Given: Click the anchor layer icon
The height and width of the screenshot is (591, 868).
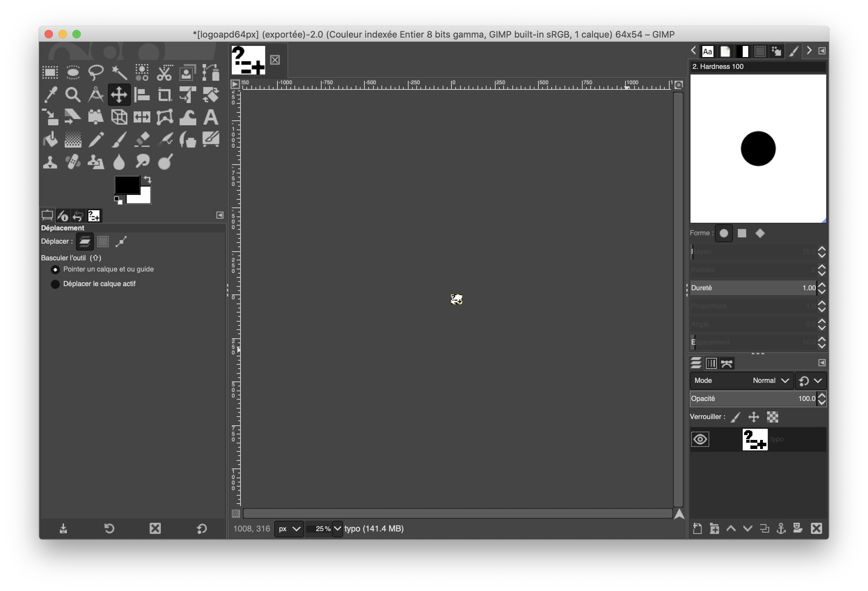Looking at the screenshot, I should click(x=781, y=528).
